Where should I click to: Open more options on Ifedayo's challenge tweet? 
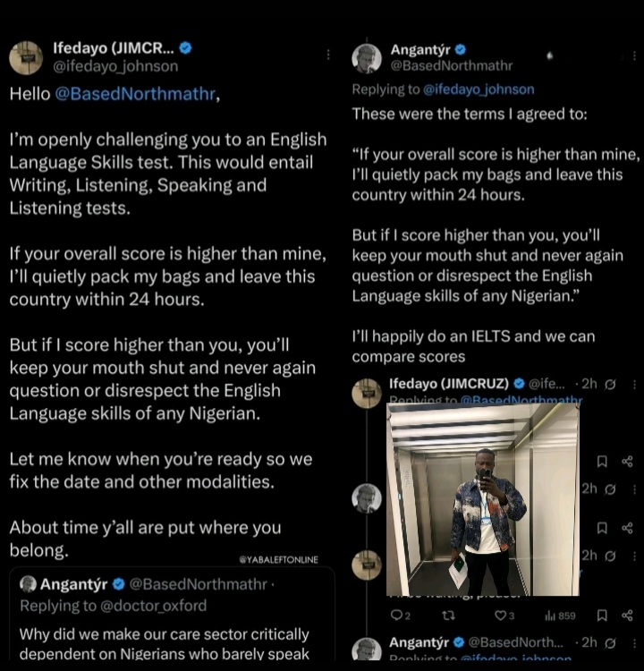(x=329, y=55)
